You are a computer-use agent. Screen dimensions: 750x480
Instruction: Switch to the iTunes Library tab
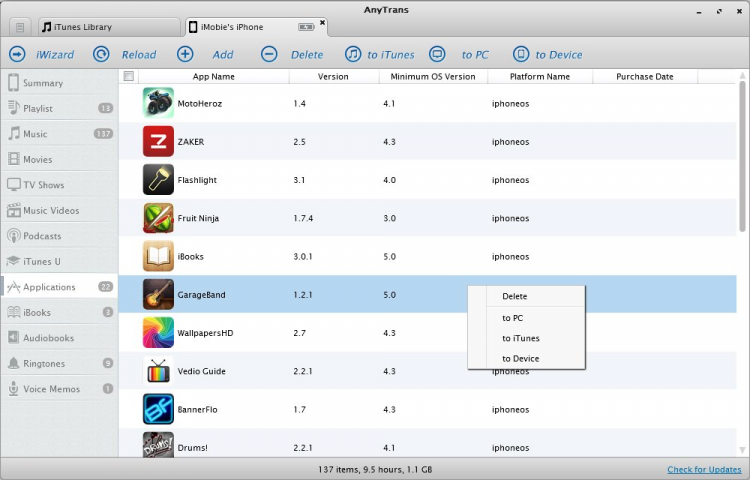109,27
